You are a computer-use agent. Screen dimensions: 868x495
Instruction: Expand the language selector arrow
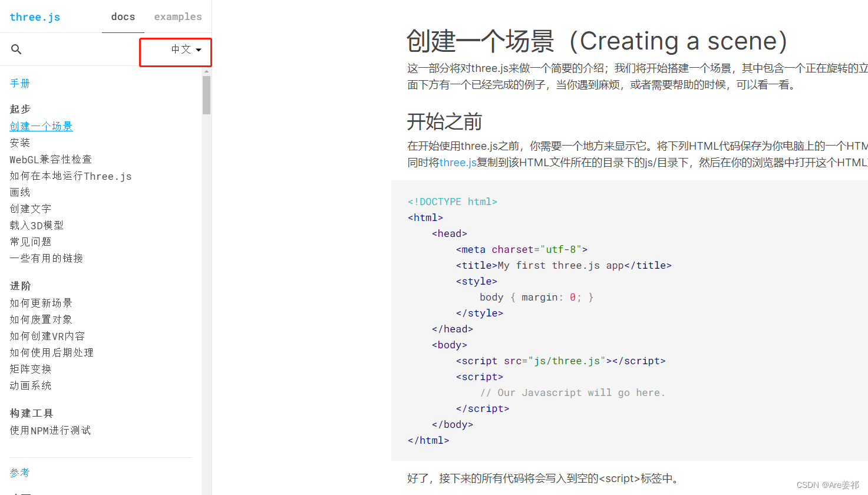coord(198,50)
